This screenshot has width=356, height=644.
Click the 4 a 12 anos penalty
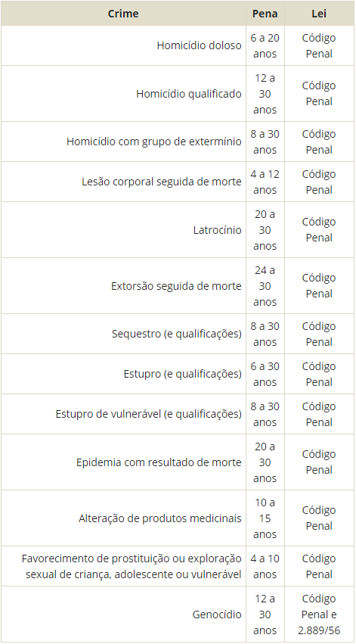[x=265, y=182]
